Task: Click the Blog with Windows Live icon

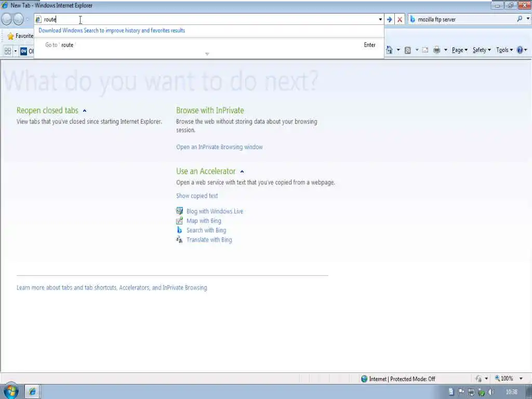Action: coord(179,211)
